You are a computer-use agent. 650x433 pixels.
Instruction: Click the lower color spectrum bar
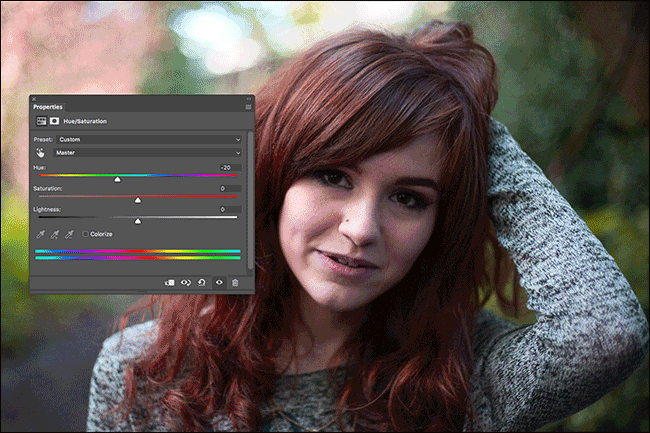(138, 258)
